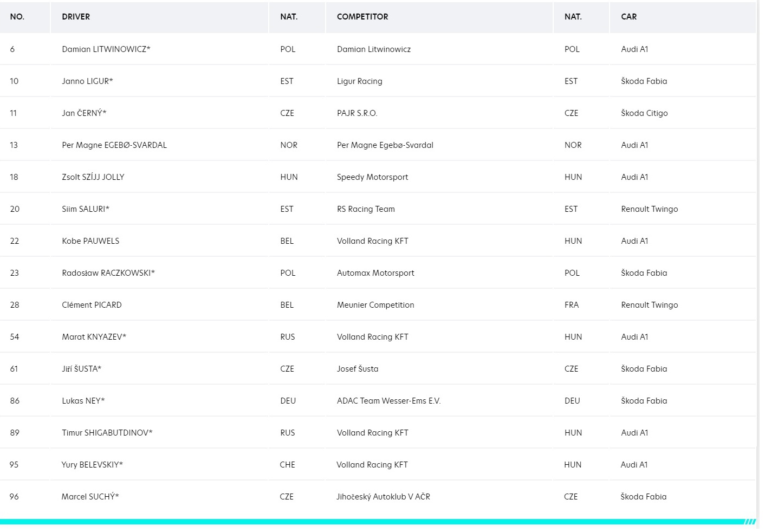The height and width of the screenshot is (532, 765).
Task: Click NOR driver nationality of Per Magne EGEBØ-SVARDAL
Action: tap(289, 145)
